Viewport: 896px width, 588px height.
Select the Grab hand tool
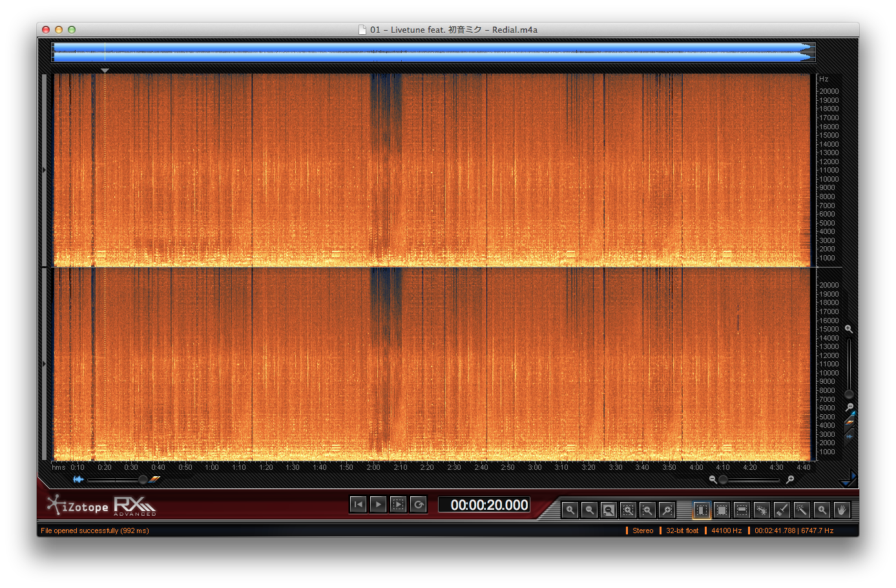coord(842,510)
